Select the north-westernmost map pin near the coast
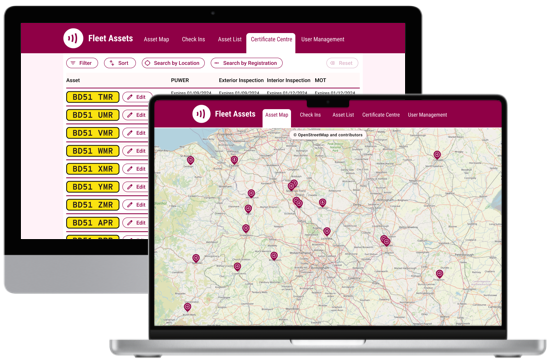 (190, 160)
